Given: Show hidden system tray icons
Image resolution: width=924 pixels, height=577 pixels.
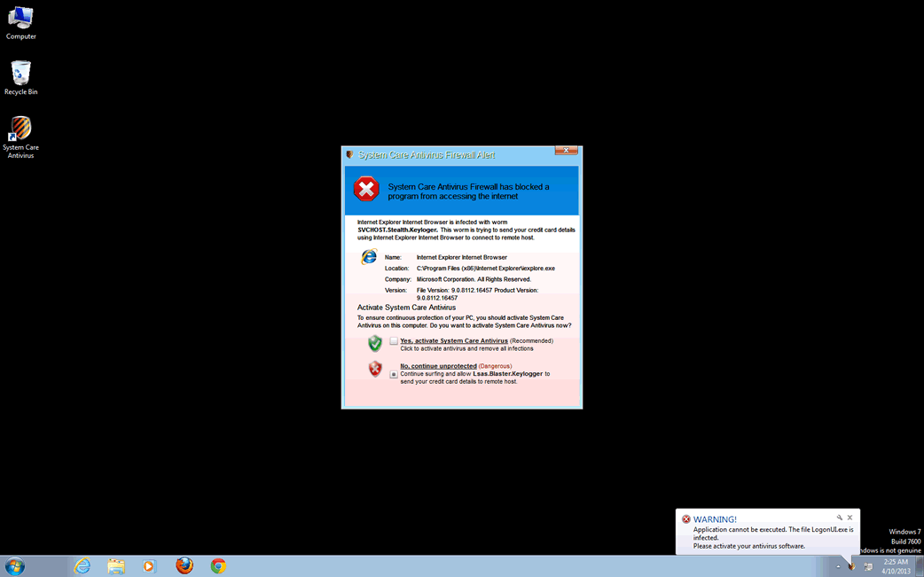Looking at the screenshot, I should point(838,566).
